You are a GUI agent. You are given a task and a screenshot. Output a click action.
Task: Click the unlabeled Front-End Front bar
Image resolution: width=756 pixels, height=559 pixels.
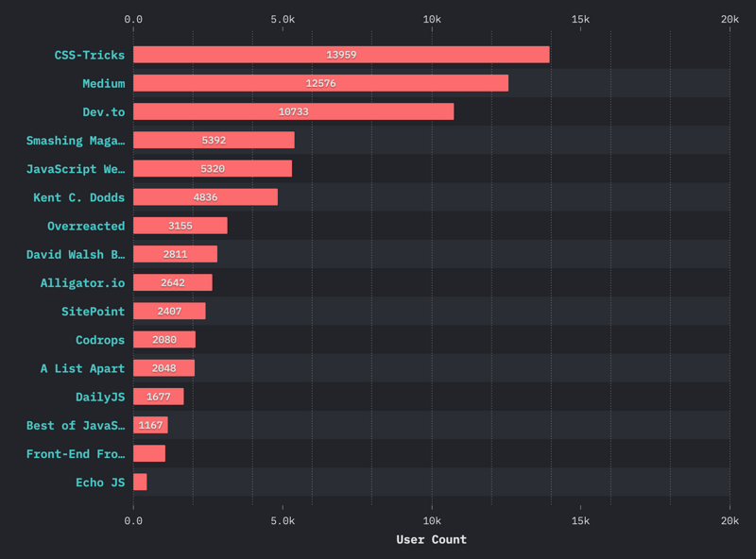point(149,453)
